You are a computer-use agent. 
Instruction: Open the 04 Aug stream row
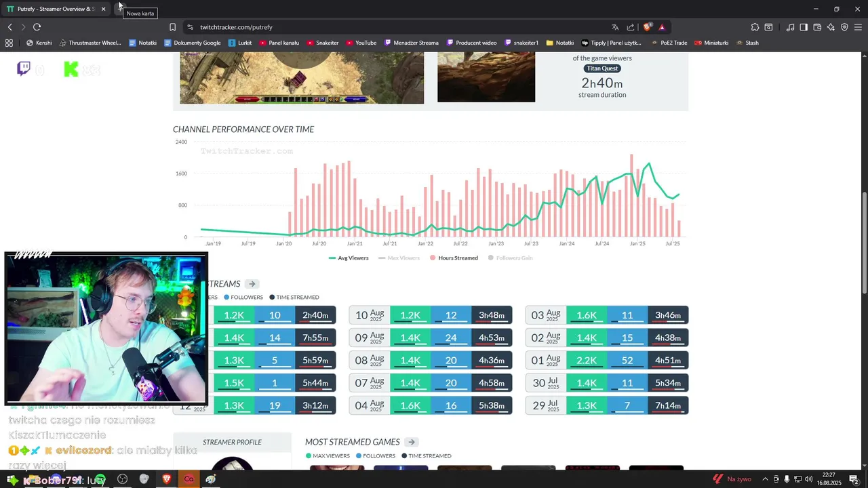[431, 405]
